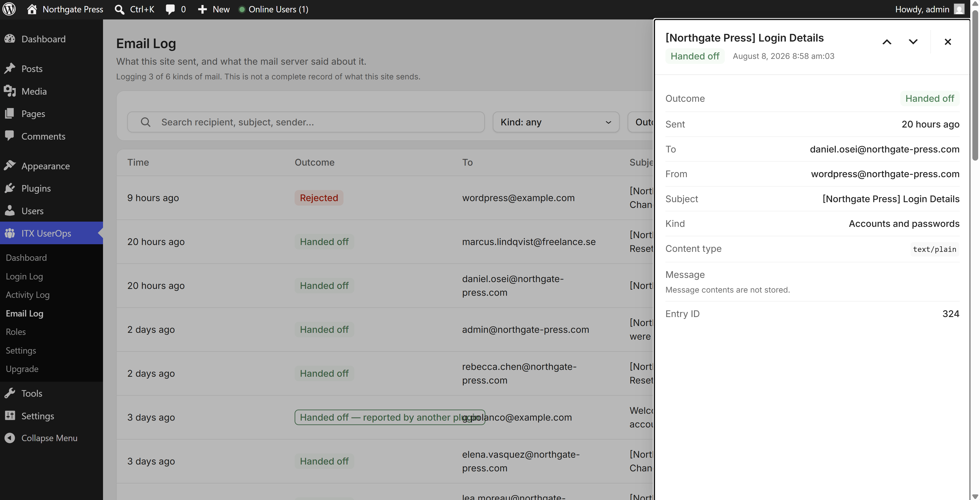Go to next entry with down chevron
980x500 pixels.
pyautogui.click(x=913, y=42)
